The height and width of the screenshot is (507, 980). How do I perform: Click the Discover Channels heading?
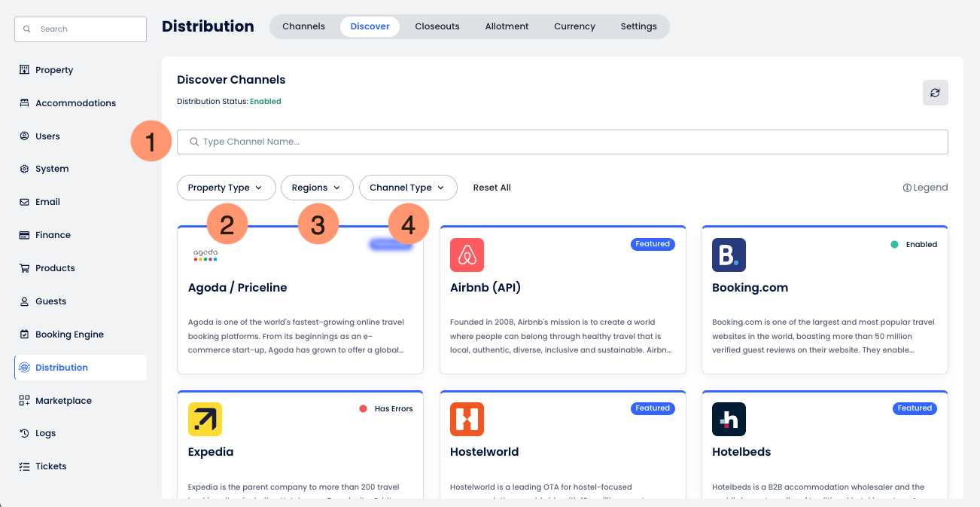[x=231, y=80]
